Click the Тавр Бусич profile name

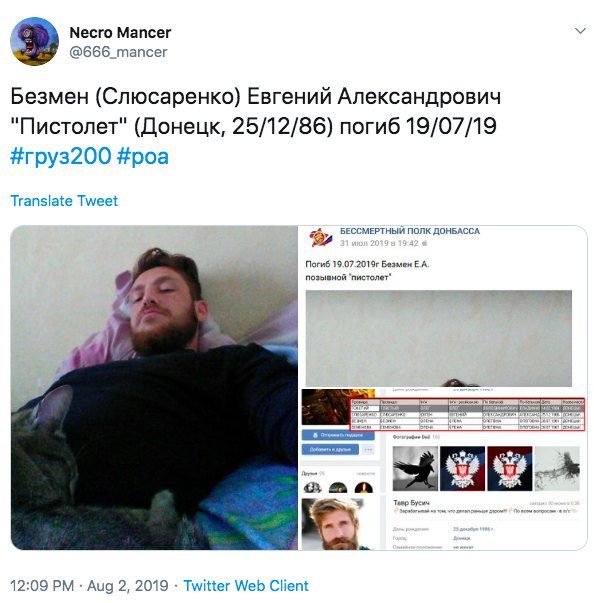click(411, 503)
